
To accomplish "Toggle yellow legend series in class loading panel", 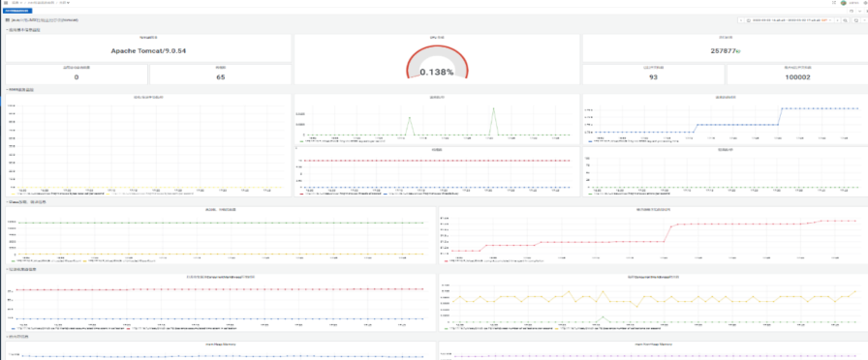I will point(118,260).
